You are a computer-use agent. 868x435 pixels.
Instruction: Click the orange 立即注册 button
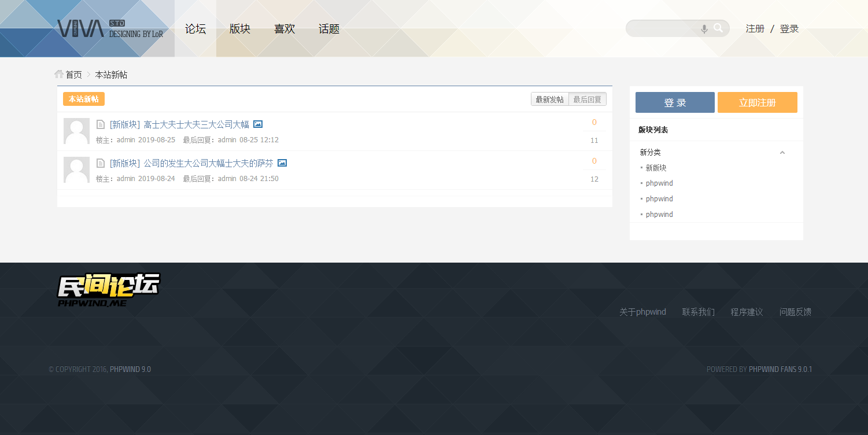(758, 102)
